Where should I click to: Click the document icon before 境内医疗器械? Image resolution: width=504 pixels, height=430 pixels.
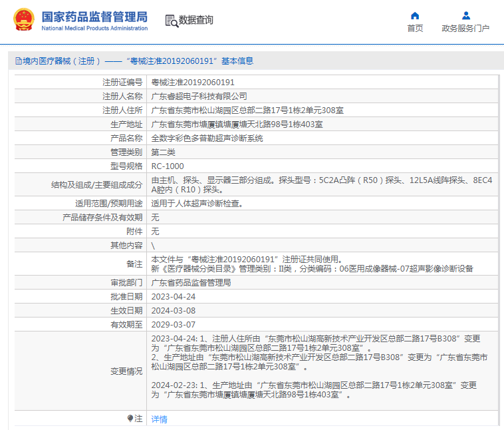point(19,61)
